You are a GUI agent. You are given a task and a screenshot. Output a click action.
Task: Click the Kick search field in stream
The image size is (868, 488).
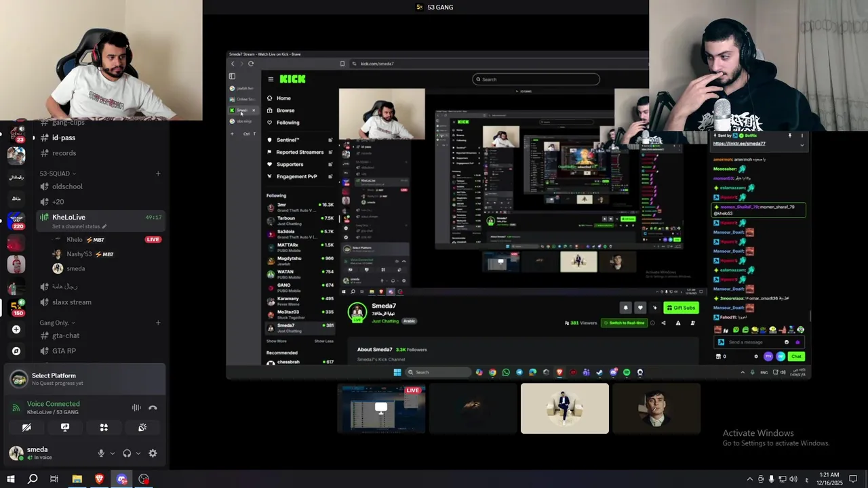pyautogui.click(x=536, y=79)
